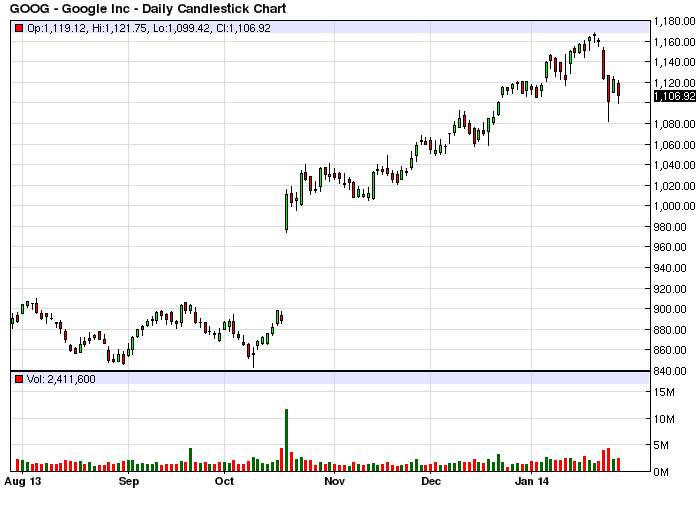Click the 880.00 price axis label
The image size is (700, 512).
tap(670, 330)
